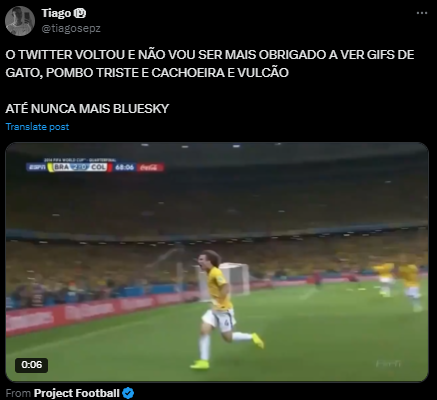Open the @tiagosepz handle link
Viewport: 437px width, 400px height.
coord(71,29)
